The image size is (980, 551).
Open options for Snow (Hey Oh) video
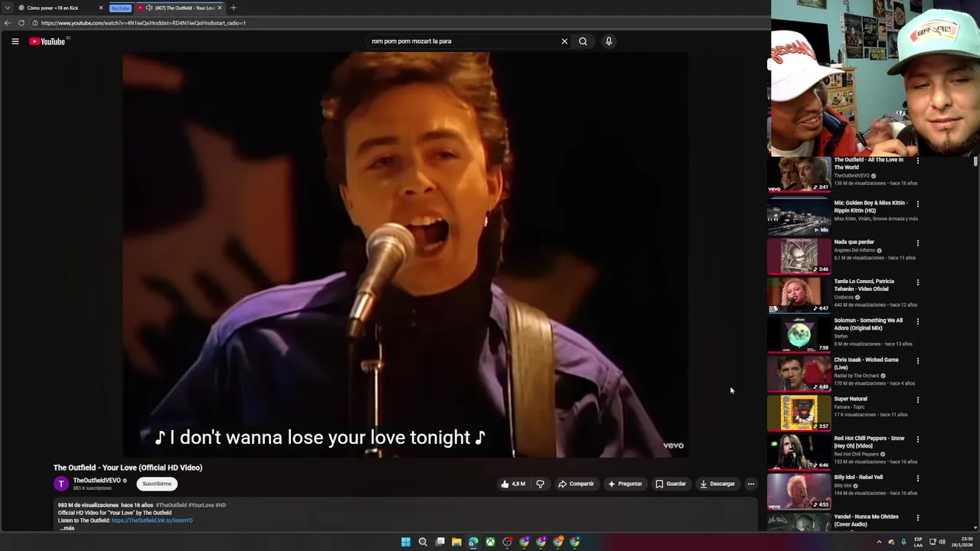pos(917,439)
